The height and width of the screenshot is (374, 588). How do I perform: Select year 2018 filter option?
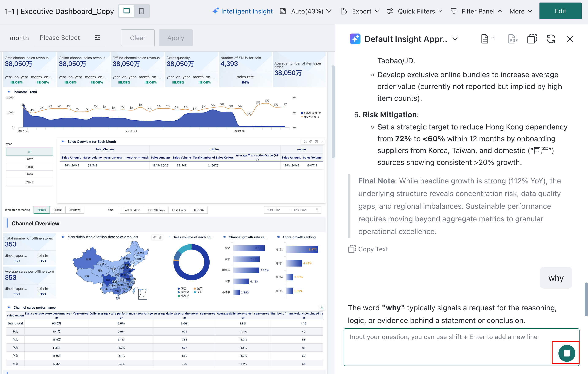click(30, 167)
